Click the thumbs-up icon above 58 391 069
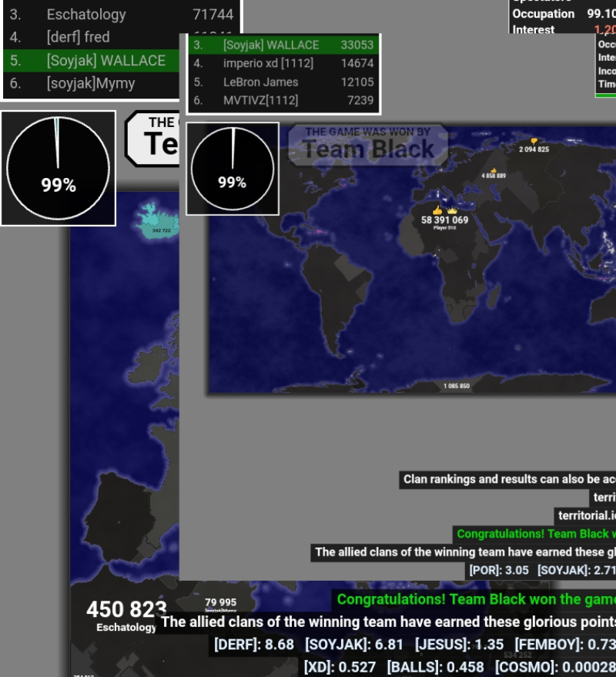Viewport: 616px width, 677px height. click(438, 210)
